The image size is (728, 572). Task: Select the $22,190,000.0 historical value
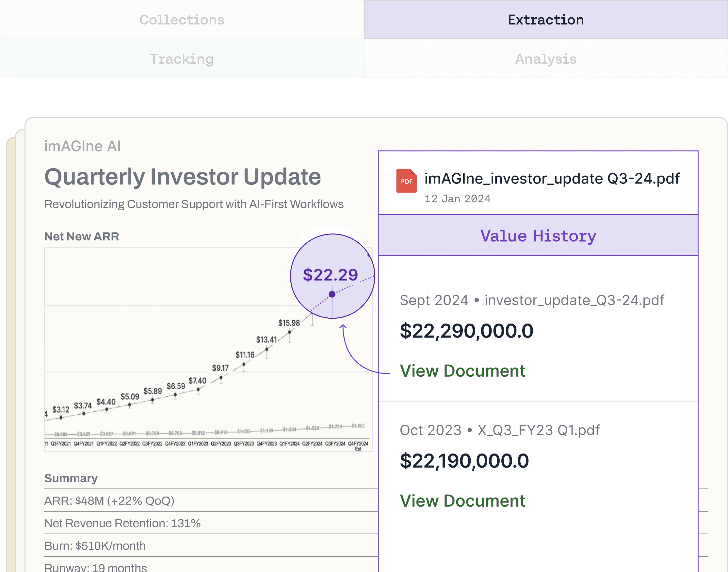(x=464, y=461)
